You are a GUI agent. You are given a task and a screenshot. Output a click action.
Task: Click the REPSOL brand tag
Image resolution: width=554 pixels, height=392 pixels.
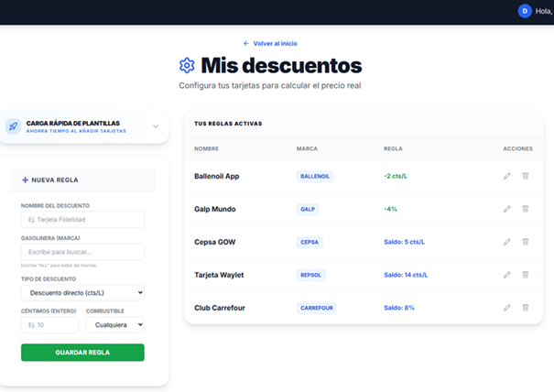(x=310, y=275)
